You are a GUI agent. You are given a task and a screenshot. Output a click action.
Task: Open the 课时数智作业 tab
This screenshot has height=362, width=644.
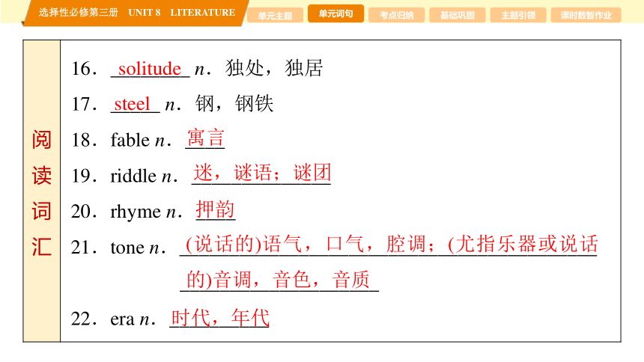click(586, 16)
